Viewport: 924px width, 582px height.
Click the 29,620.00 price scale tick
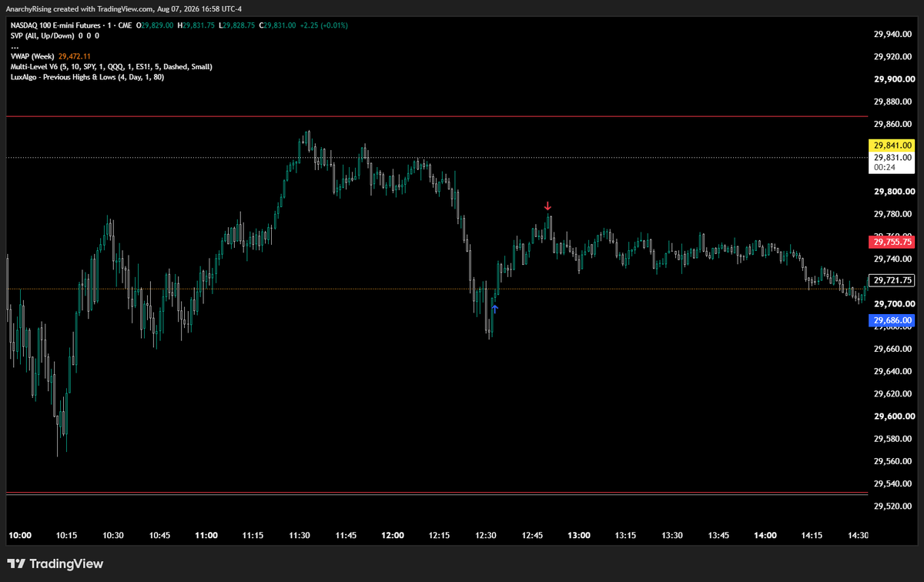point(894,393)
